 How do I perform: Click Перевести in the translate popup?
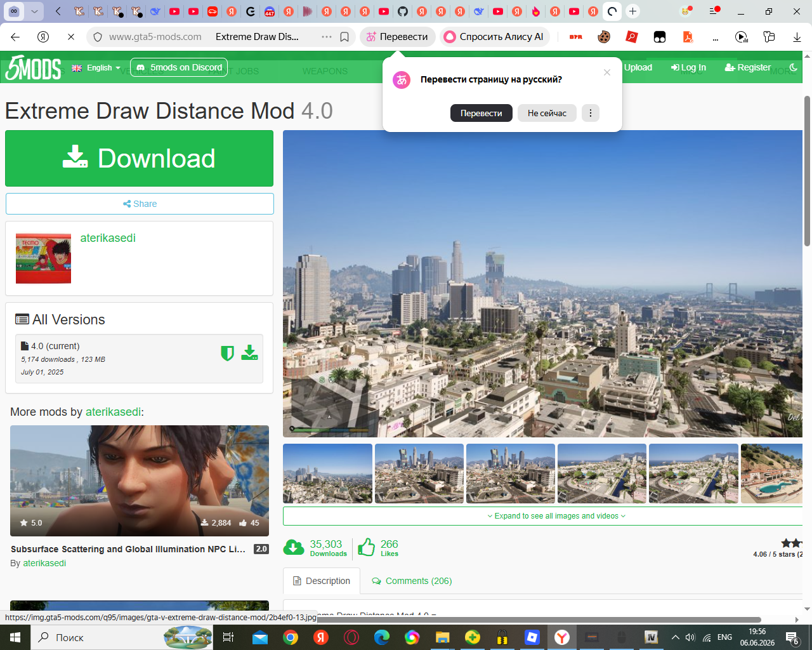pyautogui.click(x=481, y=113)
